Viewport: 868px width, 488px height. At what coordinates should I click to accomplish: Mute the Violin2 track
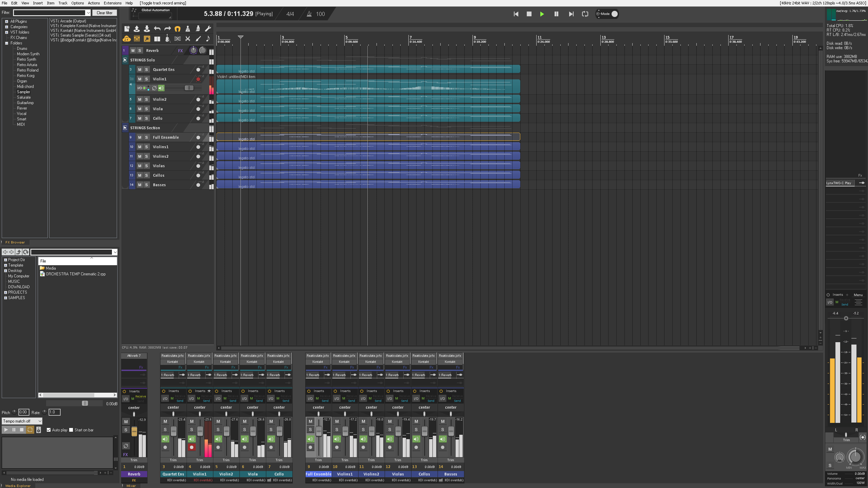click(x=139, y=99)
